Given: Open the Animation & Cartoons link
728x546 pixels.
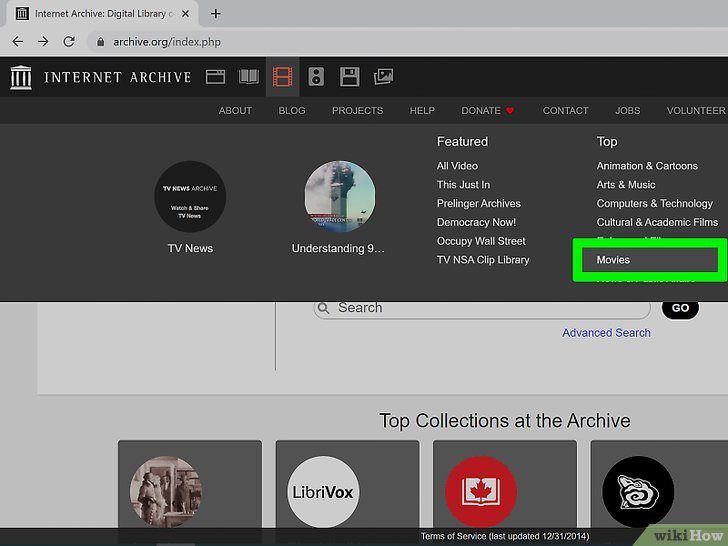Looking at the screenshot, I should click(x=647, y=166).
